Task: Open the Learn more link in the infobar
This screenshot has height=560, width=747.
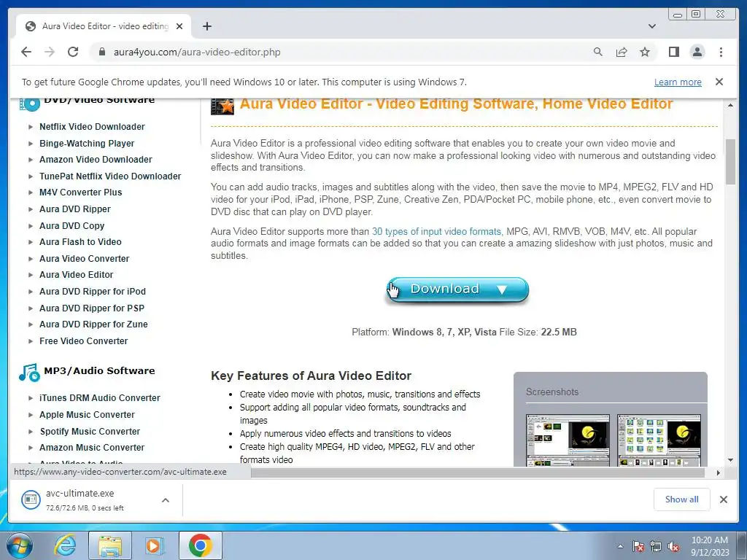Action: [678, 82]
